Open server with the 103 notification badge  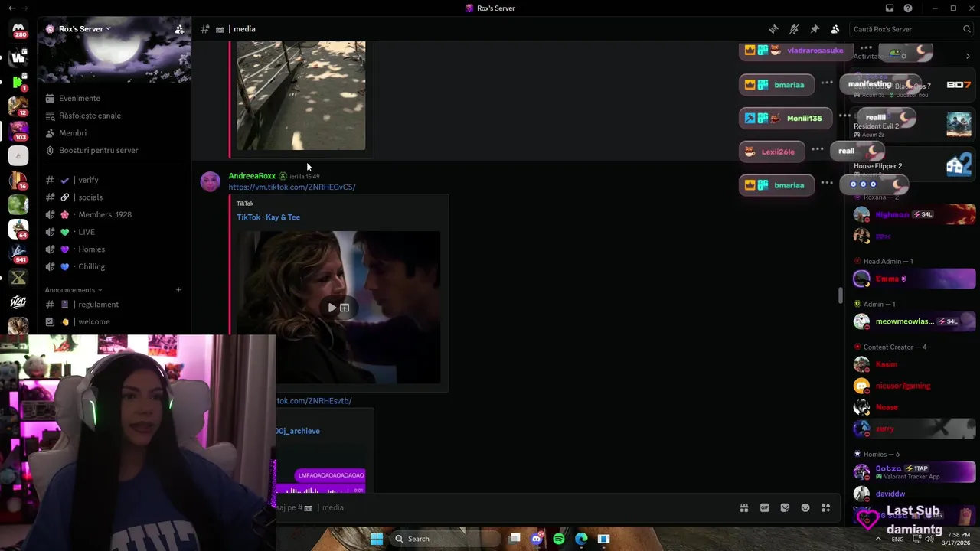click(x=18, y=130)
